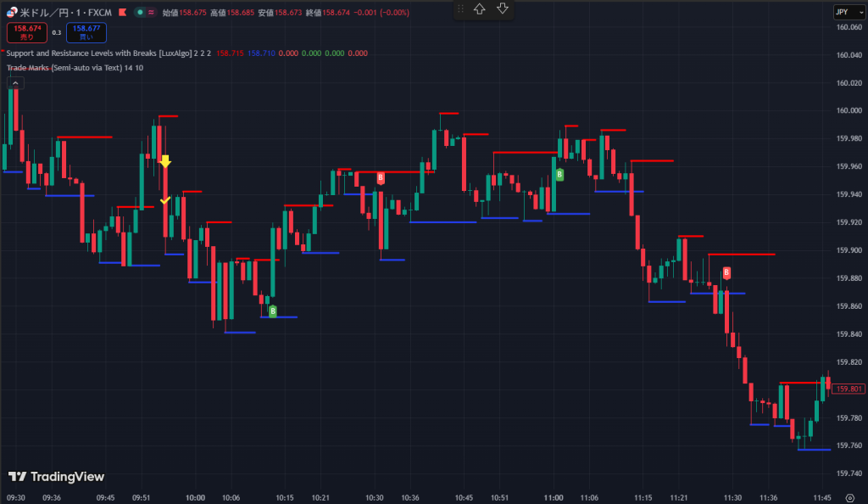
Task: Select the Trade Marks indicator label
Action: coord(74,67)
